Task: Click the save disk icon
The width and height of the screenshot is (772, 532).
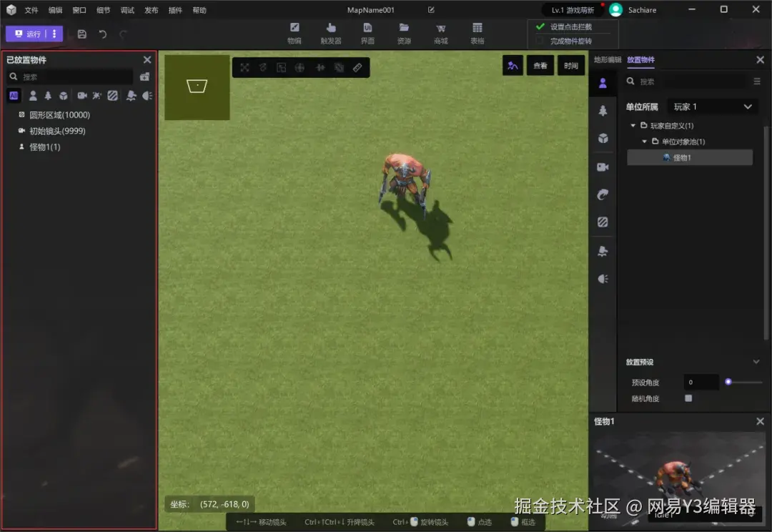Action: point(82,34)
